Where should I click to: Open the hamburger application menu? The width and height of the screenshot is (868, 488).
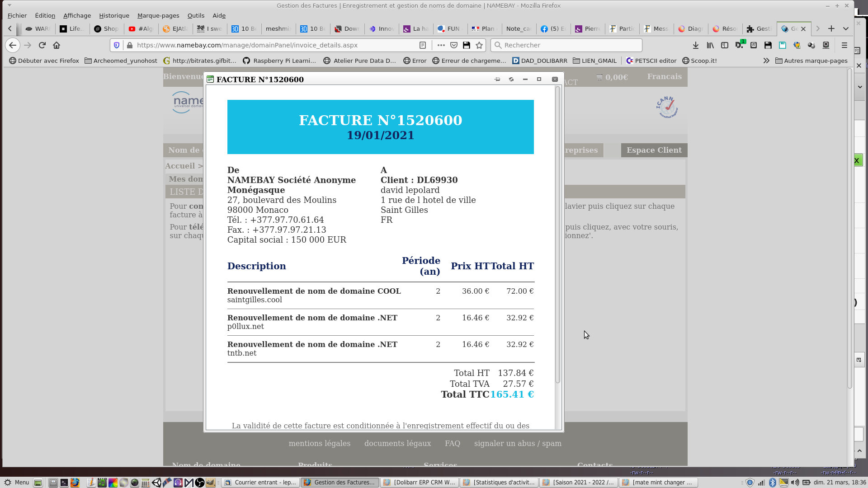pos(844,45)
